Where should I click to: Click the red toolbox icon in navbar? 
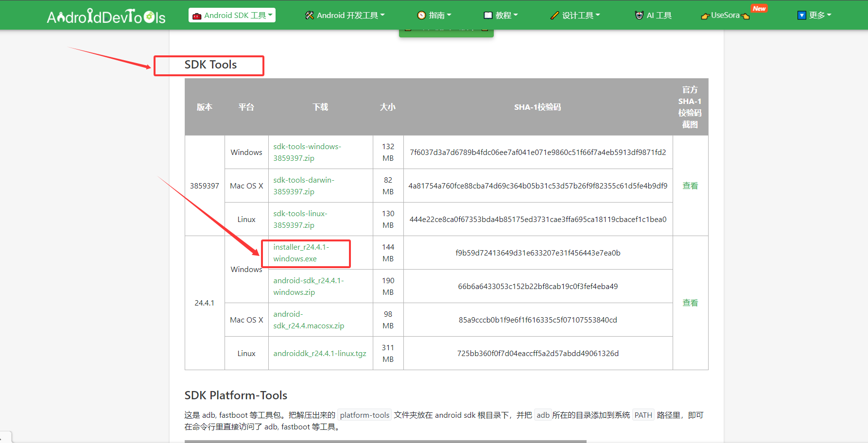coord(197,16)
